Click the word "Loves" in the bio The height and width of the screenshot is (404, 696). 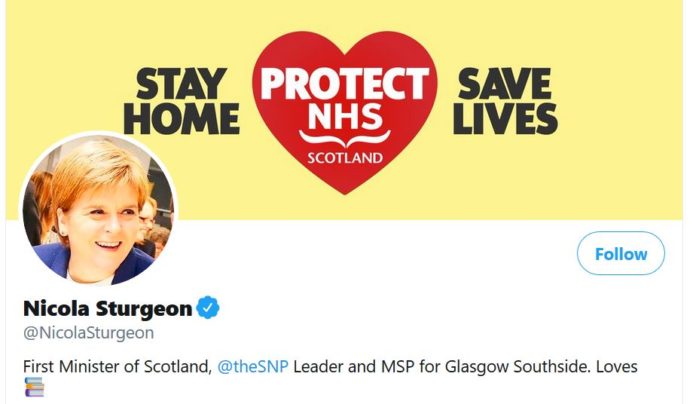coord(617,367)
